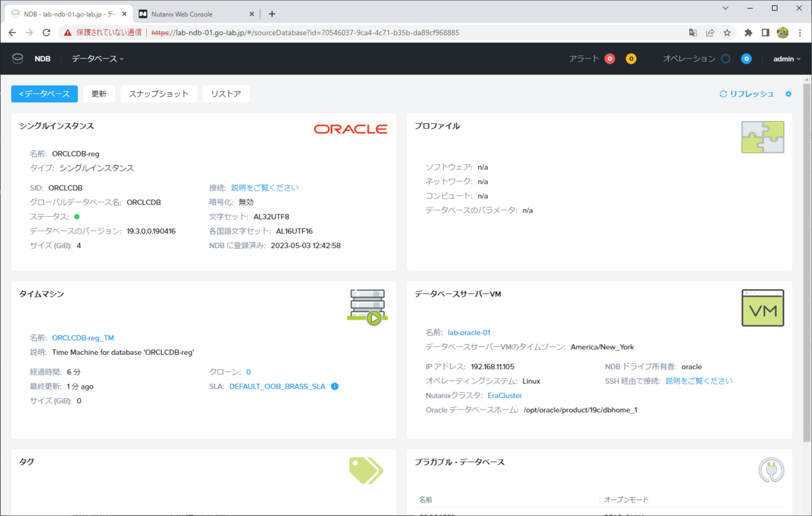Reload the page in browser toolbar
The width and height of the screenshot is (812, 516).
(47, 32)
